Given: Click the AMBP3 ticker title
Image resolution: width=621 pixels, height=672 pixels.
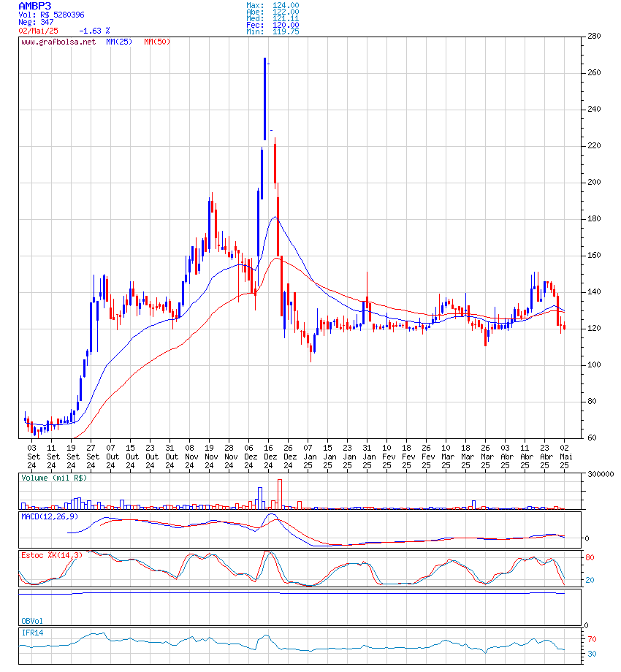Looking at the screenshot, I should pos(35,6).
